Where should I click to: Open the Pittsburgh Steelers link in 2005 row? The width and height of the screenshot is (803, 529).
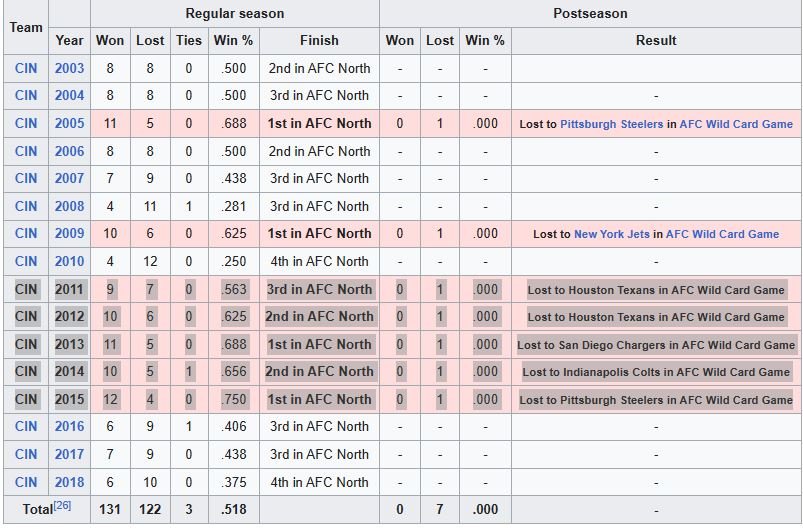(x=611, y=124)
